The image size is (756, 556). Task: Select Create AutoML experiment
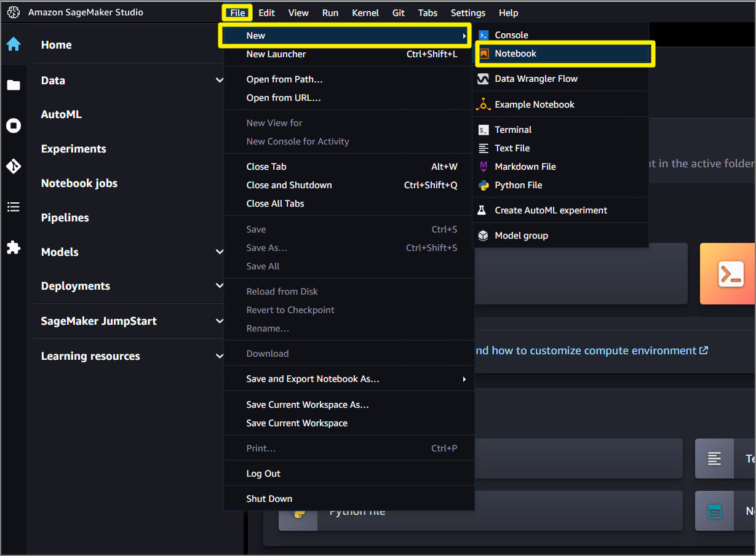[x=561, y=210]
